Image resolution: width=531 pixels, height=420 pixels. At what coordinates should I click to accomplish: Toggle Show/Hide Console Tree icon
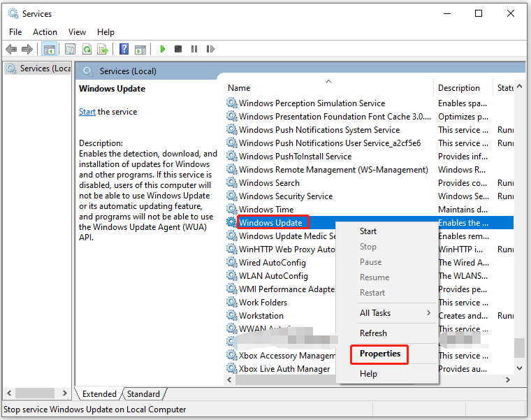(49, 50)
